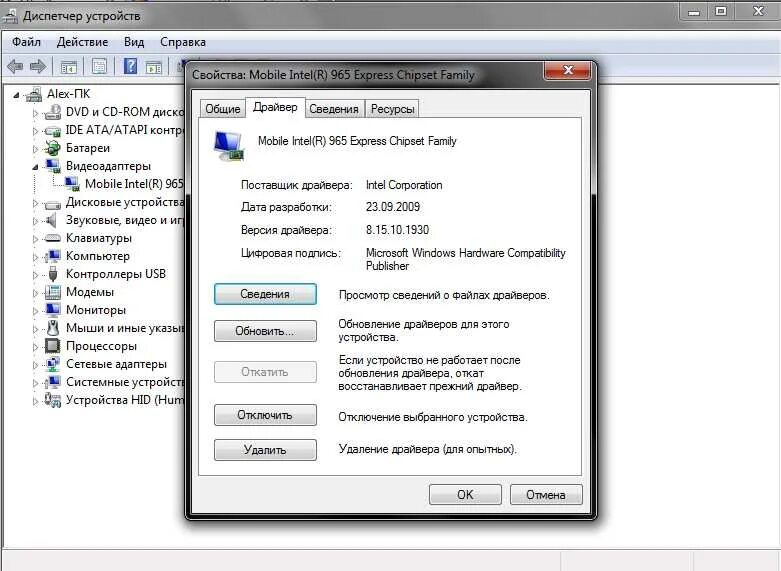781x571 pixels.
Task: Click the Мыши mouse icon
Action: [x=53, y=328]
